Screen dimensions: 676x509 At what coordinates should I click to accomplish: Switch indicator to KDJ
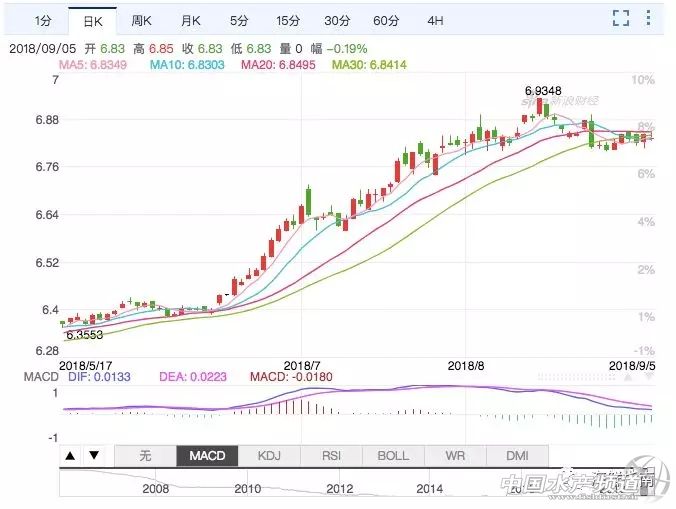tap(270, 456)
